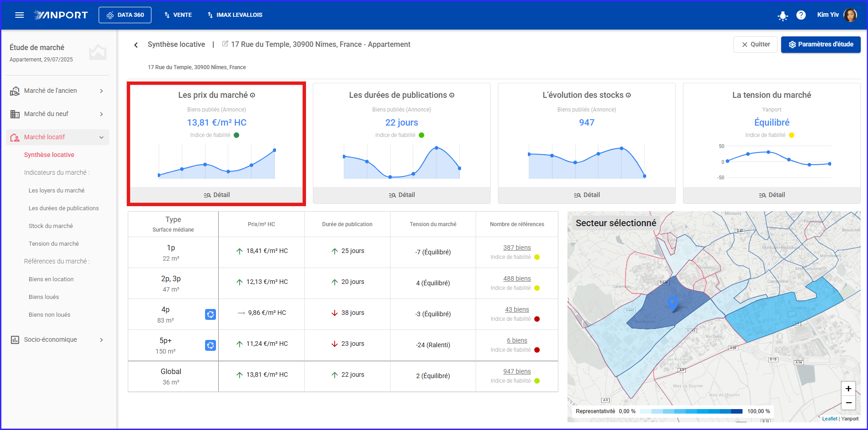Screen dimensions: 868x430
Task: Open the hamburger menu icon
Action: 19,15
